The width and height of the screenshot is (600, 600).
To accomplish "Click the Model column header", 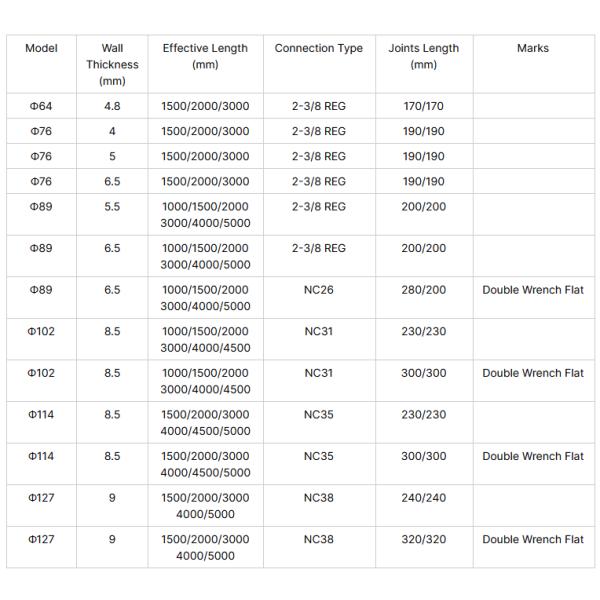I will coord(41,48).
